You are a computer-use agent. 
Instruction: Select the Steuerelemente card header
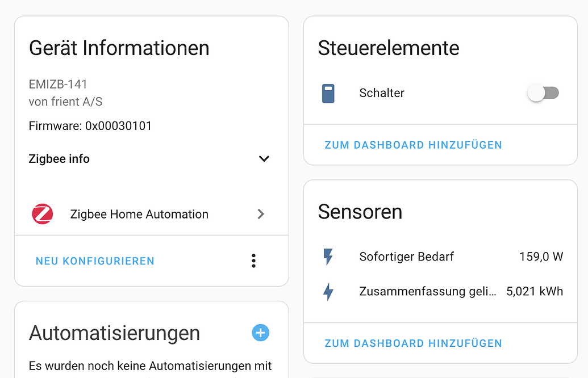(389, 48)
